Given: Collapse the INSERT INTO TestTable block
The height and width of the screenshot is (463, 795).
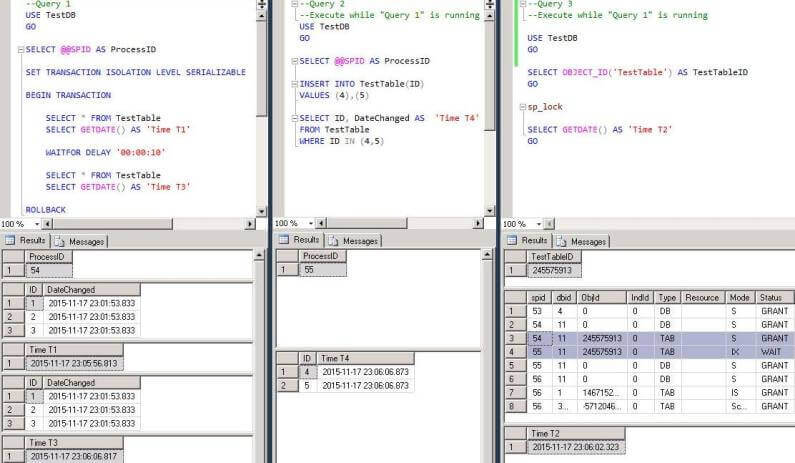Looking at the screenshot, I should tap(295, 84).
